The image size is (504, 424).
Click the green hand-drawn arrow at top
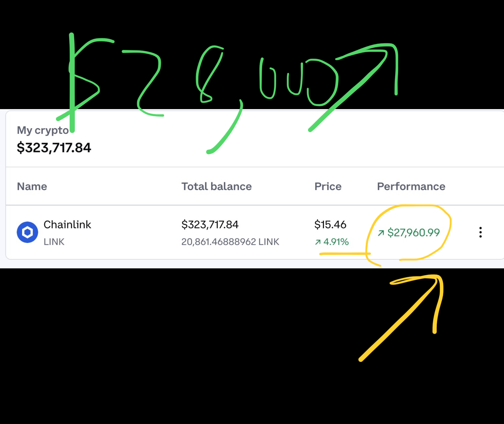pos(353,88)
